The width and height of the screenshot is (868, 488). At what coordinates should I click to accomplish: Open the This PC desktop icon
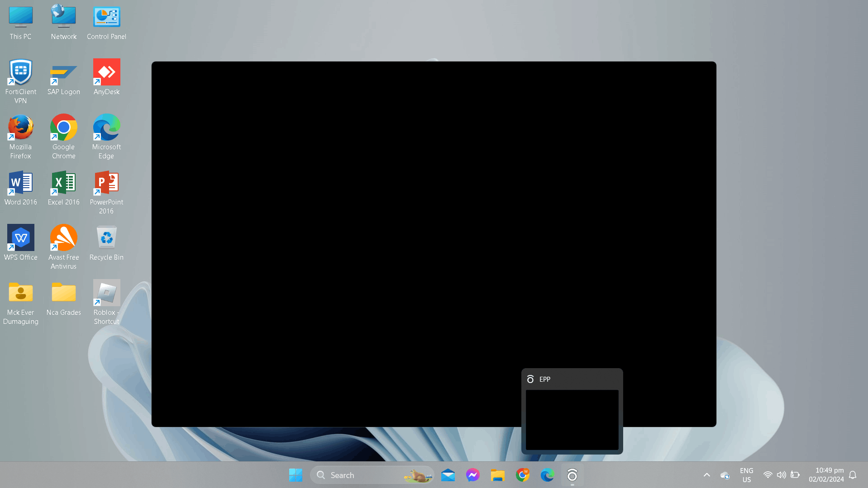(21, 23)
